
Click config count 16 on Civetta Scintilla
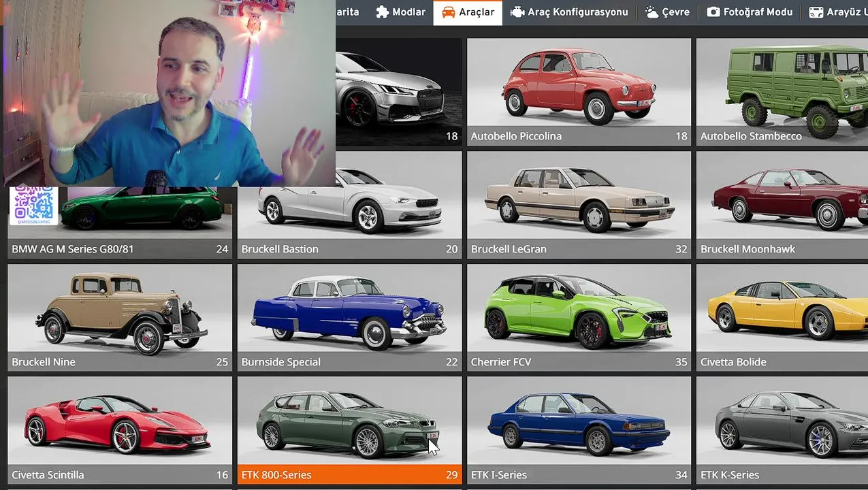[x=222, y=475]
